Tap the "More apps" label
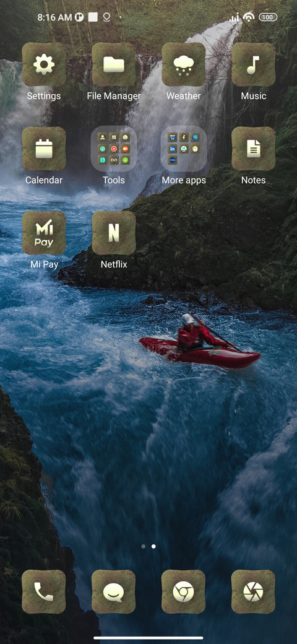Viewport: 297px width, 644px height. [x=184, y=180]
